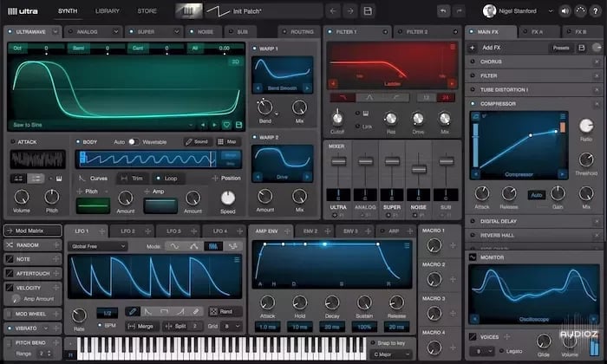
Task: Toggle Snap to key option
Action: [x=373, y=343]
